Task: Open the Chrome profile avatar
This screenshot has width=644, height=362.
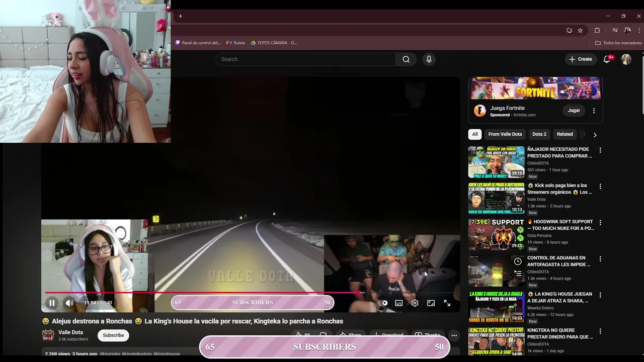Action: (x=627, y=30)
